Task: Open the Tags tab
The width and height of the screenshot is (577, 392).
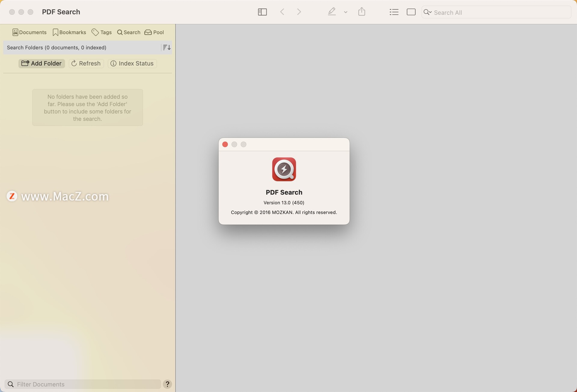Action: pyautogui.click(x=102, y=32)
